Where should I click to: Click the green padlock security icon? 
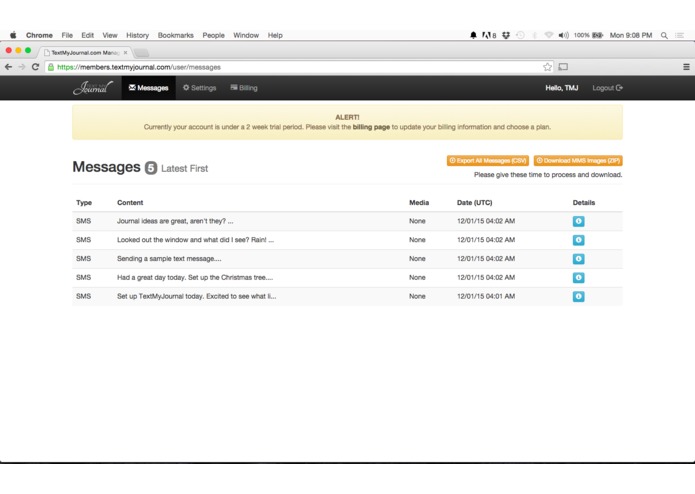pyautogui.click(x=51, y=67)
